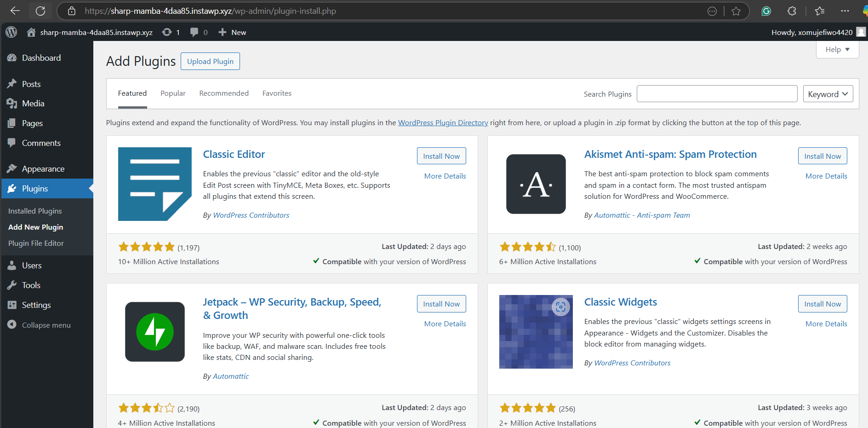The image size is (868, 428).
Task: Click the Upload Plugin button
Action: click(x=210, y=61)
